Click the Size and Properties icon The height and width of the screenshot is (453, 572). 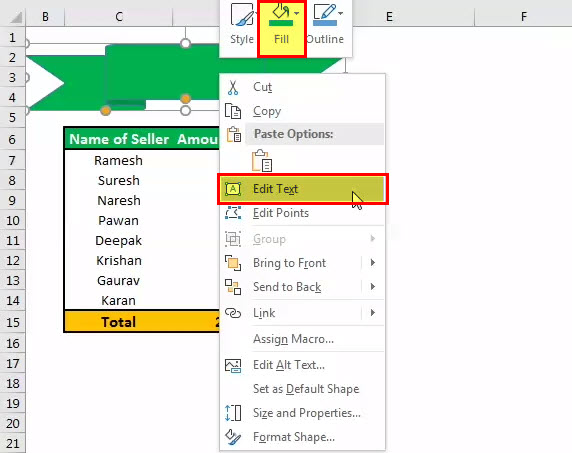(x=233, y=413)
